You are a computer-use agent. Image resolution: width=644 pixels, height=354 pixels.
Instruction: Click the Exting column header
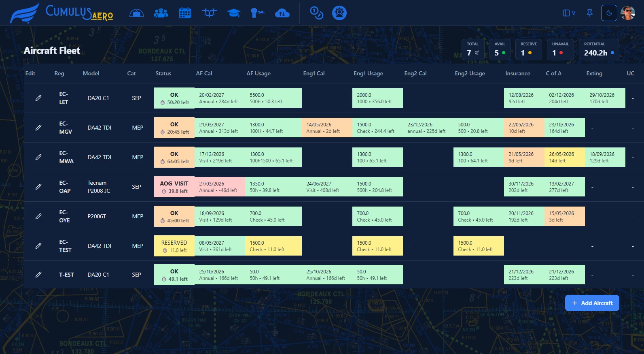(x=594, y=73)
